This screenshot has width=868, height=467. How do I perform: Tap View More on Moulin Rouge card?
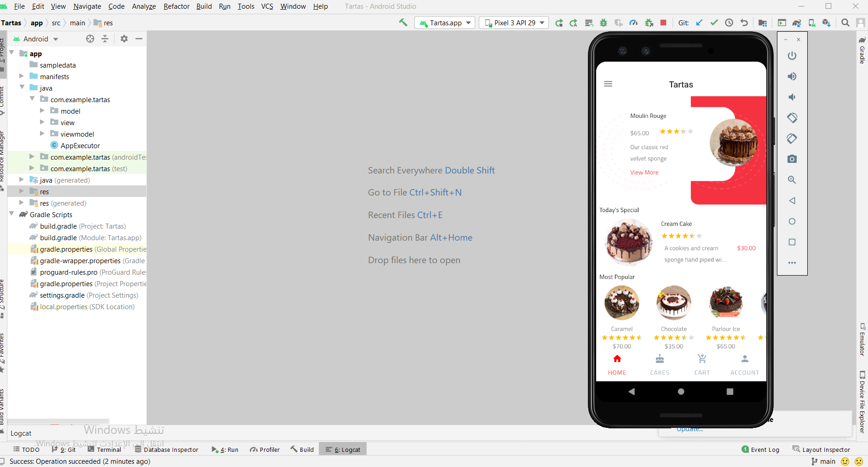point(644,173)
